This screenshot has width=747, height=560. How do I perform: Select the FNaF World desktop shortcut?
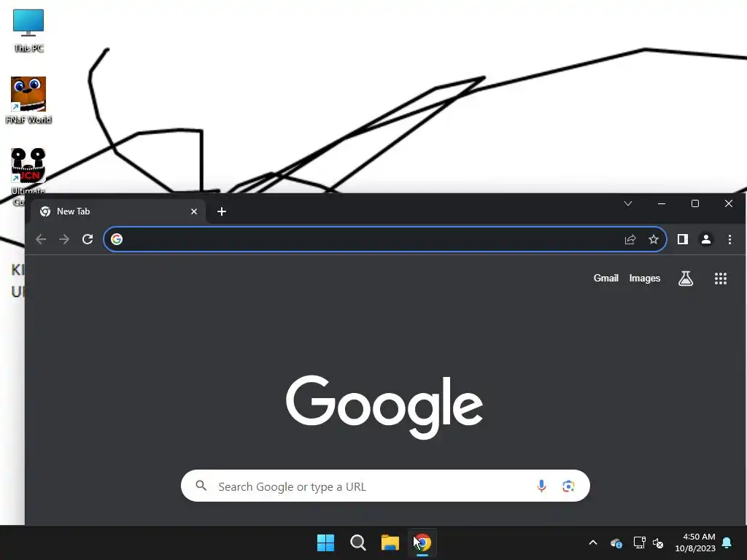tap(28, 101)
